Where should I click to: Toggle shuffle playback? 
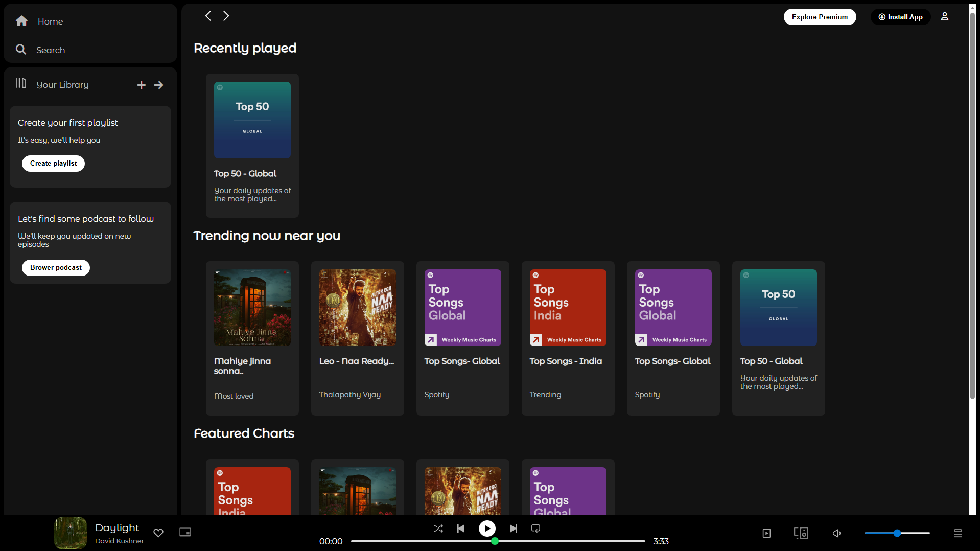tap(438, 529)
